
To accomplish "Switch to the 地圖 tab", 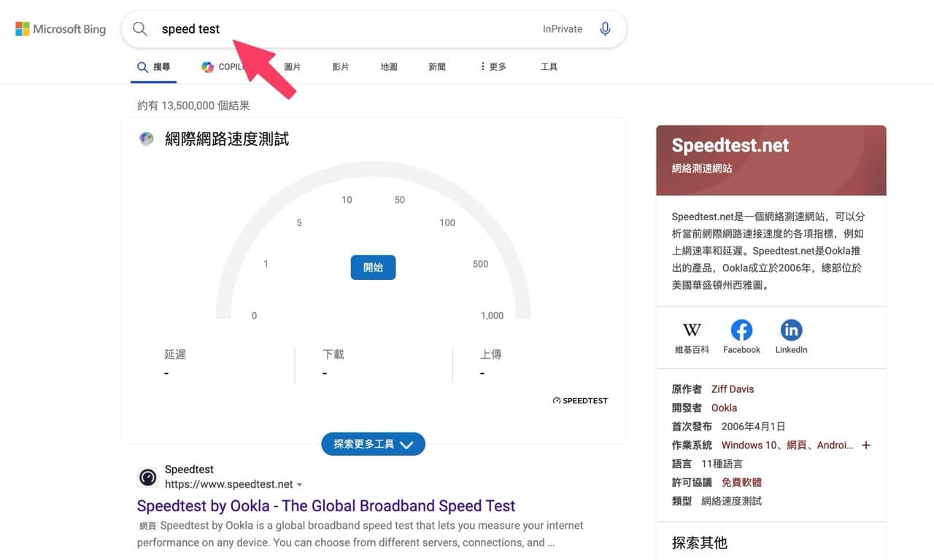I will point(389,66).
